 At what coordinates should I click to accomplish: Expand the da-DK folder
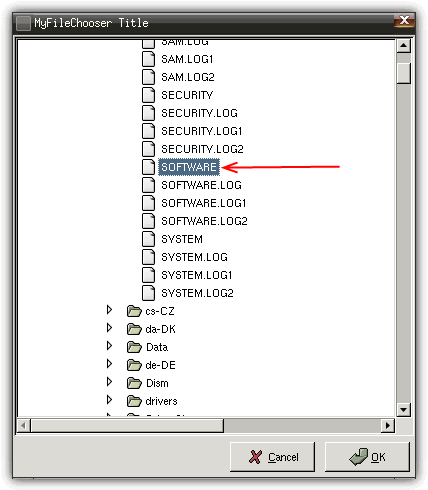[x=109, y=328]
